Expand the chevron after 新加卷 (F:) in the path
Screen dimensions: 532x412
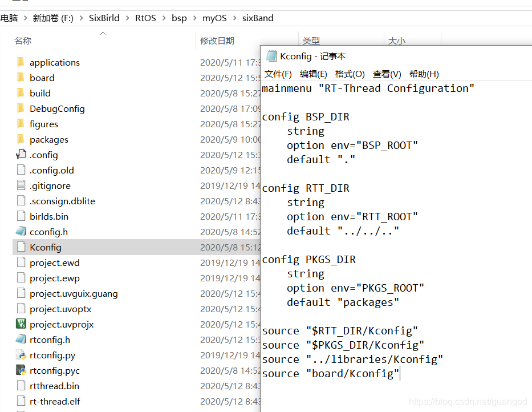click(82, 18)
